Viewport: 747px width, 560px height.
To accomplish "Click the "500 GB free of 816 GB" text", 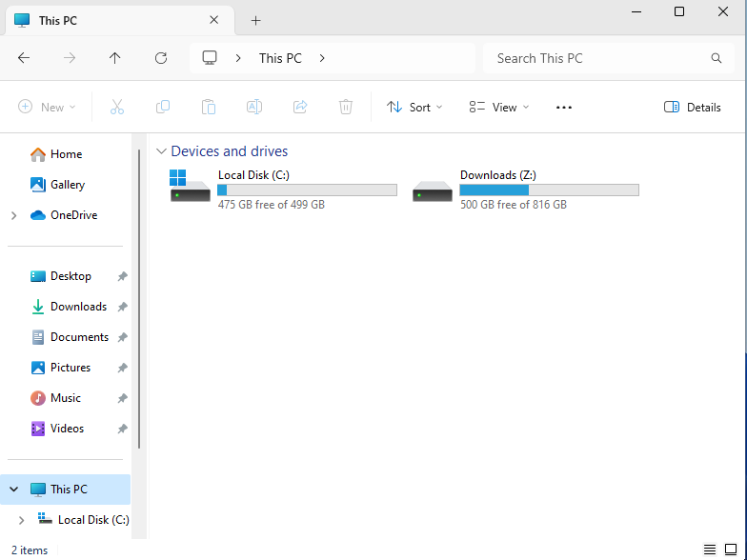I will [513, 205].
